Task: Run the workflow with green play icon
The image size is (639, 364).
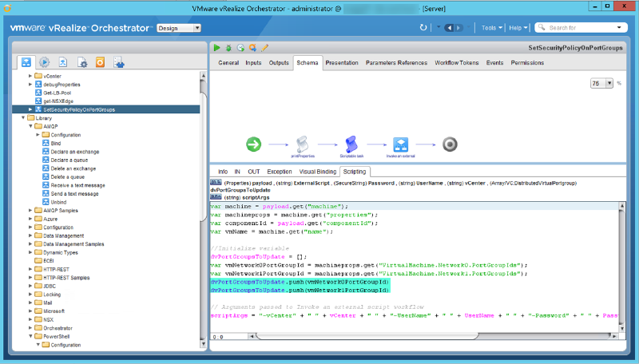Action: tap(216, 48)
